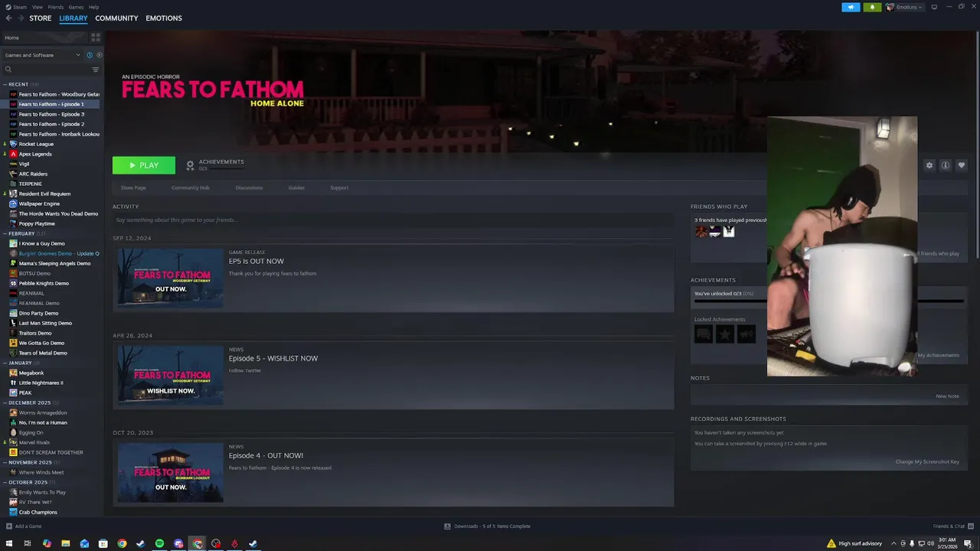This screenshot has height=551, width=980.
Task: Open EP5 is OUT NOW thumbnail
Action: [x=170, y=278]
